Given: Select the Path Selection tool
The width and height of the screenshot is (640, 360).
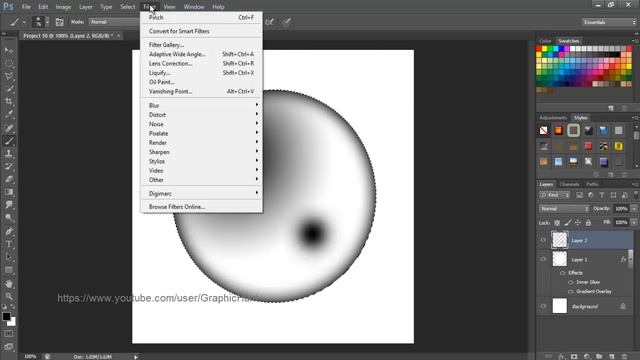Looking at the screenshot, I should point(9,257).
